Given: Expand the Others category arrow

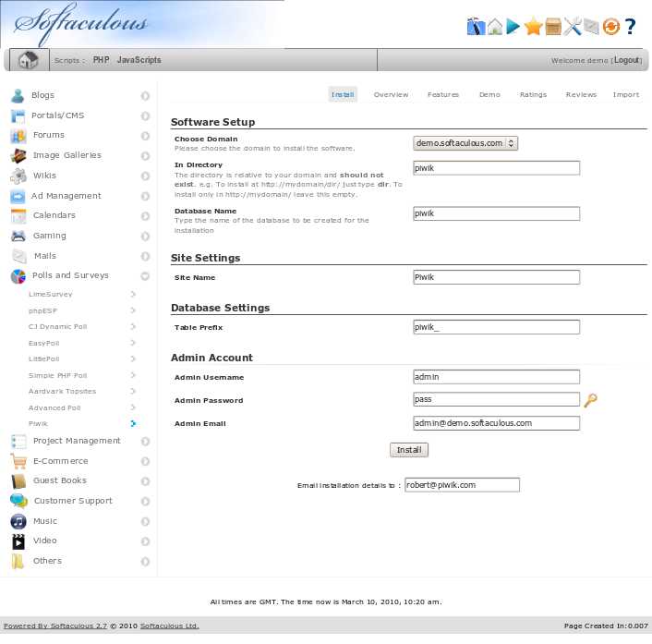Looking at the screenshot, I should coord(145,562).
